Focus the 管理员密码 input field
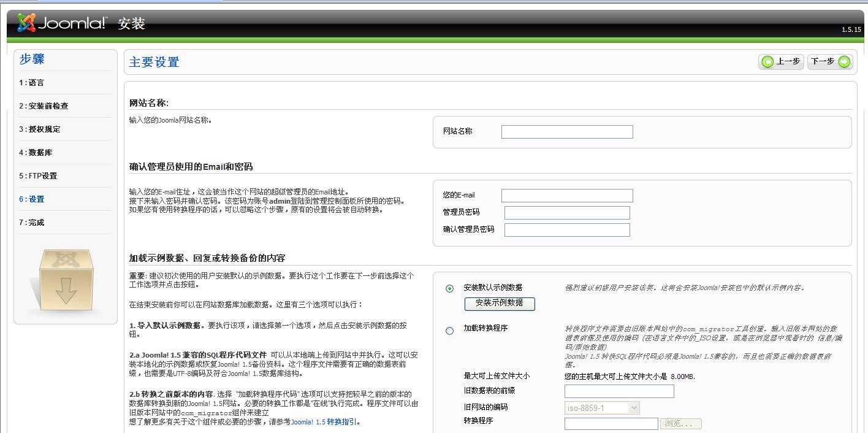 567,213
